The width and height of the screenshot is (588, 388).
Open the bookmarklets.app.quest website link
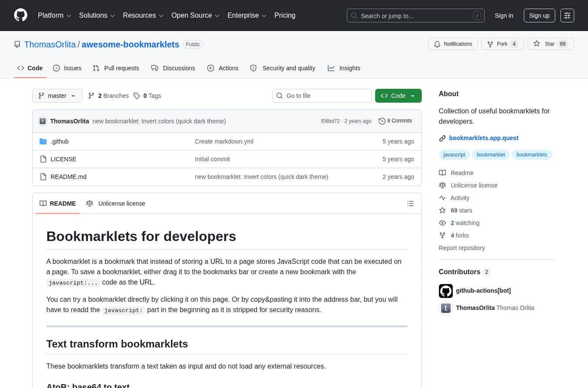pos(483,138)
